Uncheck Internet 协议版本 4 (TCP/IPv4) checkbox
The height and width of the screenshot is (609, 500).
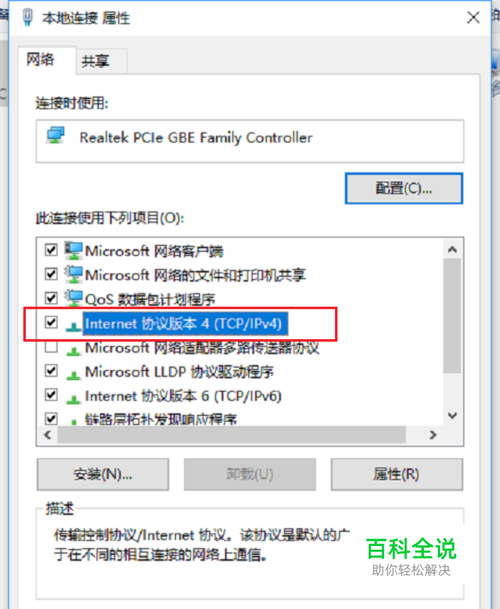(x=51, y=322)
